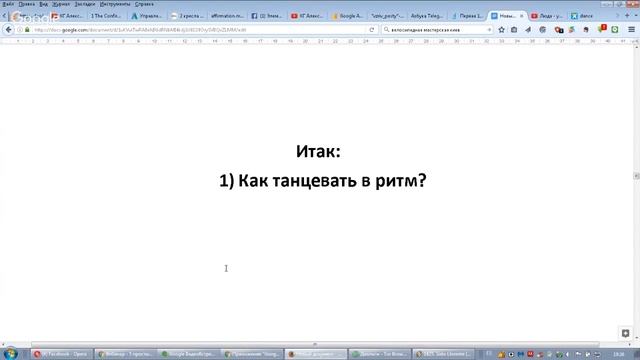This screenshot has width=640, height=360.
Task: Click the Explore button at bottom right
Action: [625, 333]
